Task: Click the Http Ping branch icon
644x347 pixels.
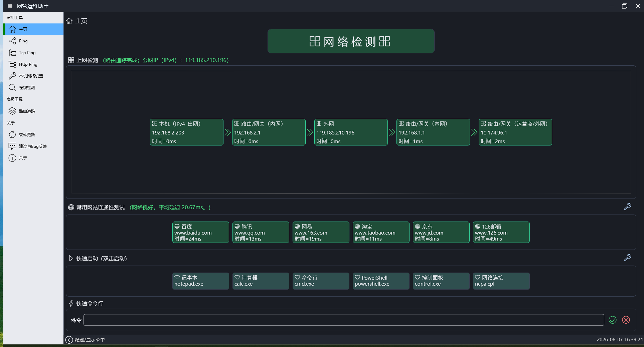Action: click(12, 64)
